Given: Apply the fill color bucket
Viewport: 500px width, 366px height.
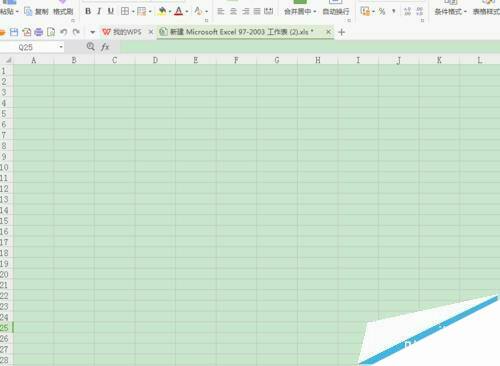Looking at the screenshot, I should pos(162,11).
